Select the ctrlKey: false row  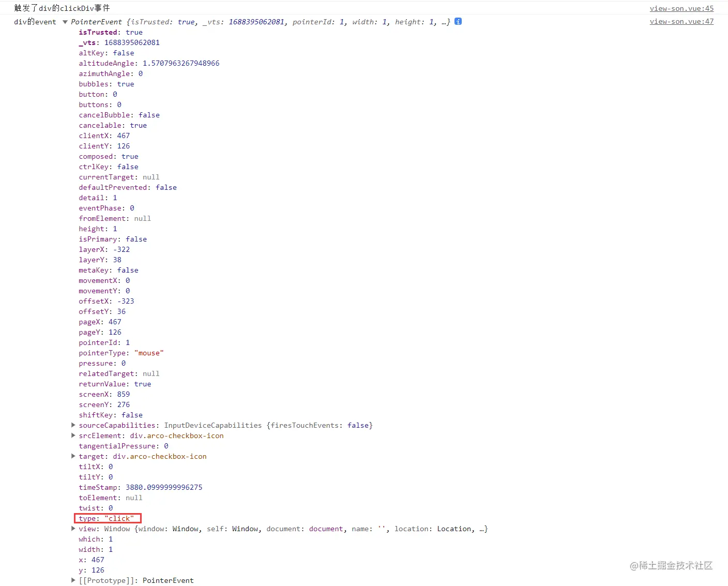click(109, 167)
